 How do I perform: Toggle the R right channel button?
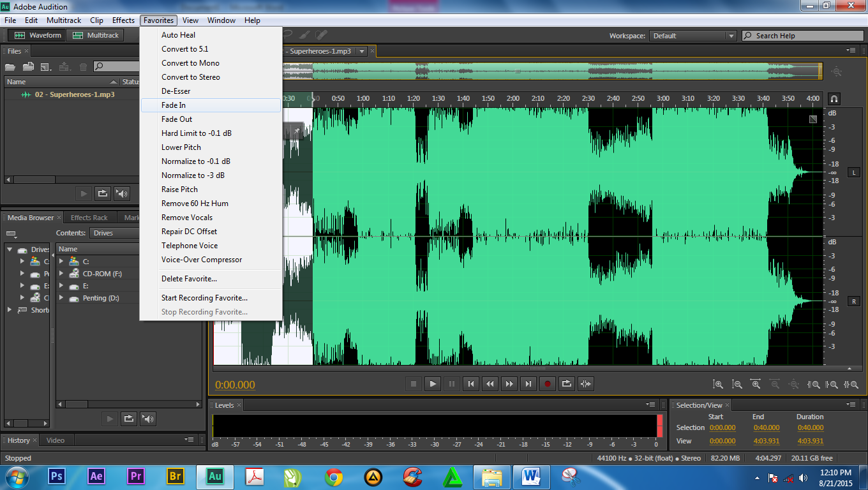coord(854,301)
